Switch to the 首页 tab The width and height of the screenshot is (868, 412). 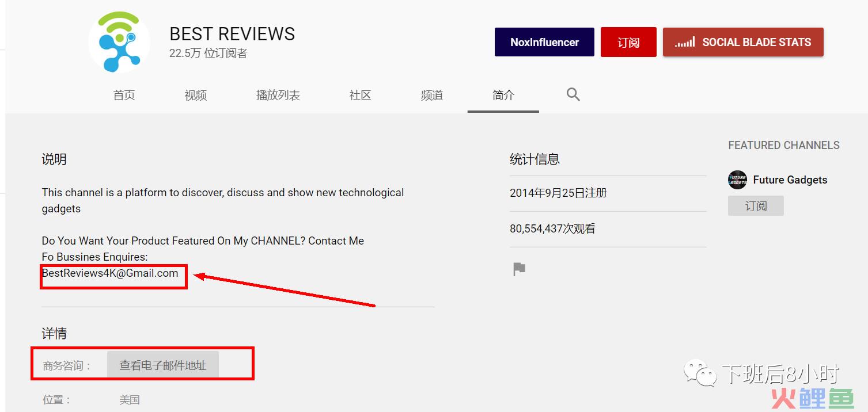124,96
